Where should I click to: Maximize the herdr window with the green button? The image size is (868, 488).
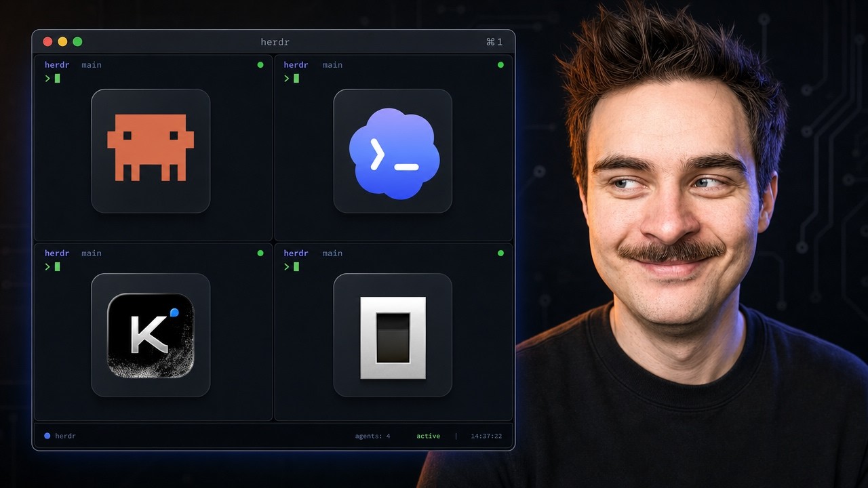click(77, 42)
